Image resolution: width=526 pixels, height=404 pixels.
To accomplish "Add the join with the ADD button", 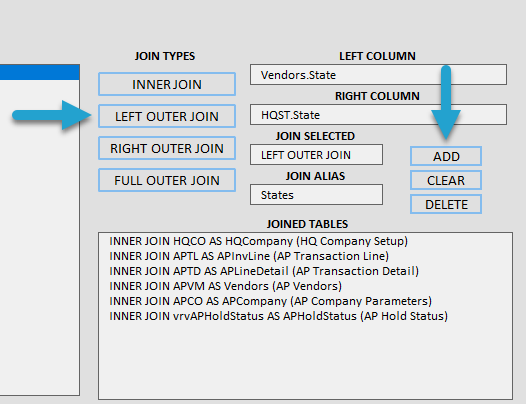I will (x=446, y=156).
